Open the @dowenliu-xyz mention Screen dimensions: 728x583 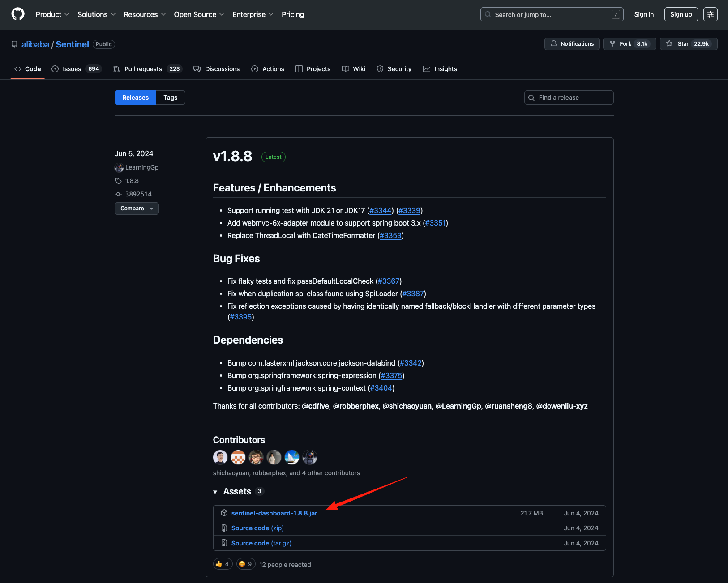pos(562,406)
